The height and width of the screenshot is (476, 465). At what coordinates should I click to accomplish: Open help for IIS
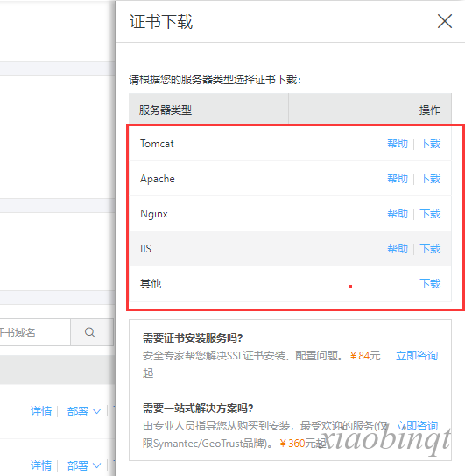pos(398,249)
